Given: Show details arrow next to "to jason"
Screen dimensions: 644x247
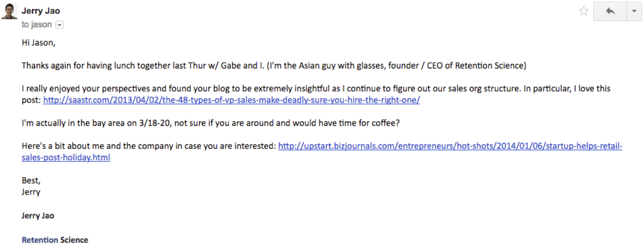Looking at the screenshot, I should pos(60,25).
